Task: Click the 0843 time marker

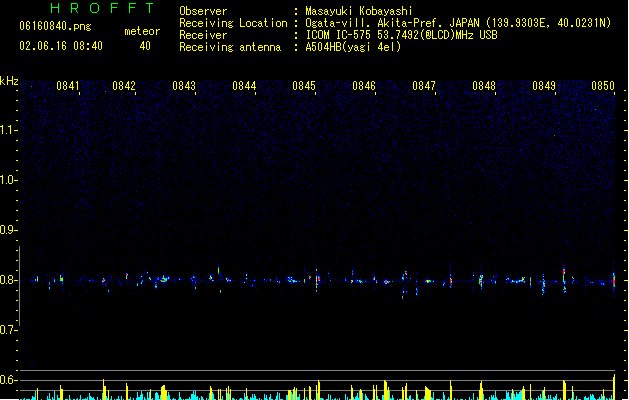Action: click(184, 86)
